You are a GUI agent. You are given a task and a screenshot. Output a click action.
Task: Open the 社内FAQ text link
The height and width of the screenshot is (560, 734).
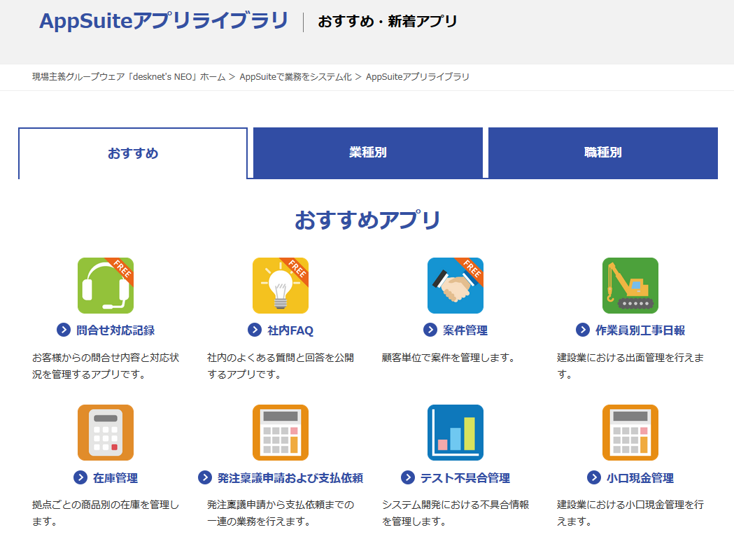(x=290, y=330)
